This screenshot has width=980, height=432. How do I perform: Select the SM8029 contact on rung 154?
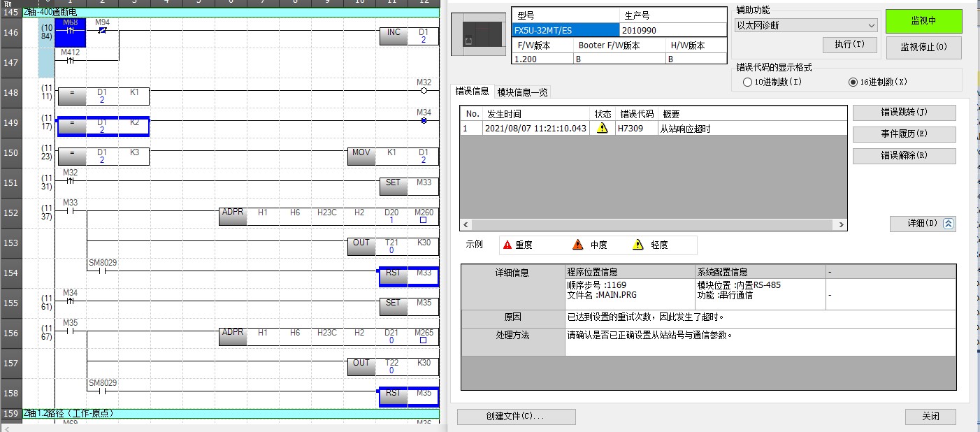(103, 271)
